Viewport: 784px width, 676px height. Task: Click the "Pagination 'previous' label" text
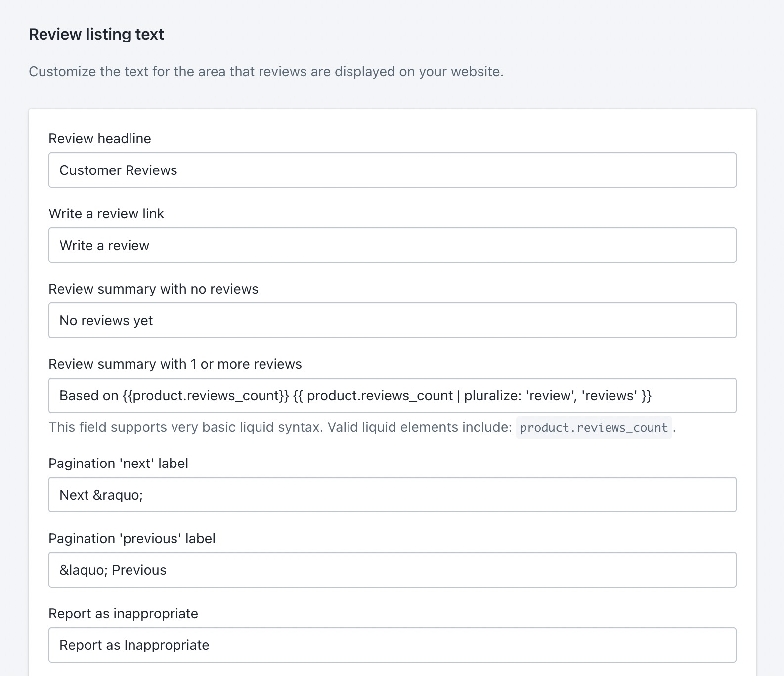[132, 538]
